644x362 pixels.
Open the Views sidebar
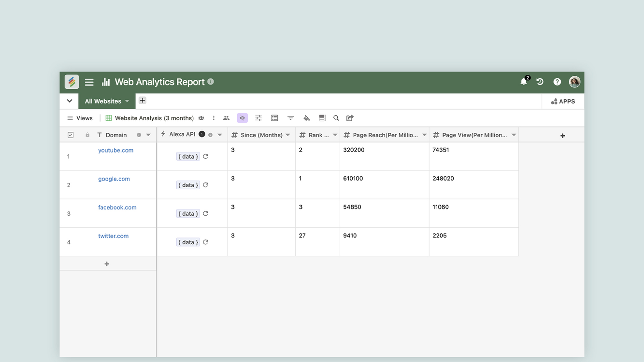click(80, 118)
